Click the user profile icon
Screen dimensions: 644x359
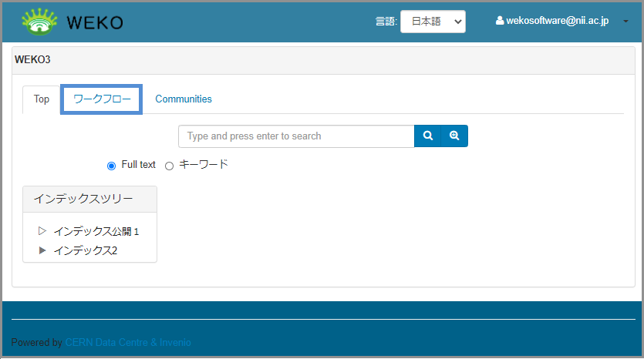(499, 22)
